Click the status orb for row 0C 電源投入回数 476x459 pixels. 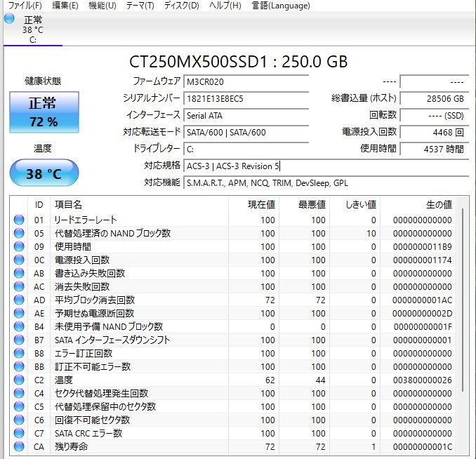click(19, 260)
